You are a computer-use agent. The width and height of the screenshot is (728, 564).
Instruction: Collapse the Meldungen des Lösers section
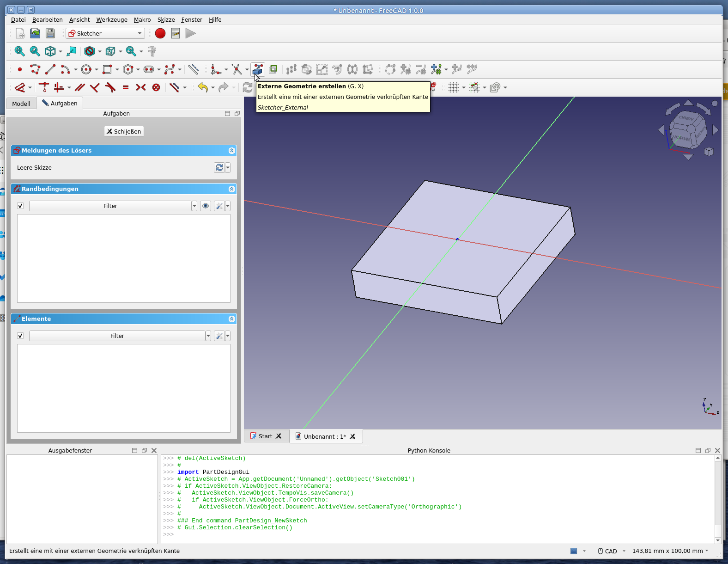tap(232, 151)
